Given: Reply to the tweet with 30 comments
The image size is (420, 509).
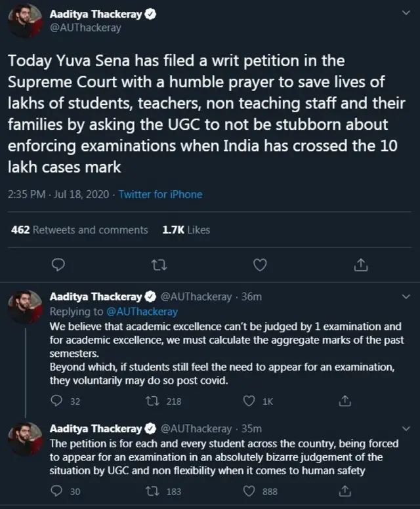Looking at the screenshot, I should [58, 491].
